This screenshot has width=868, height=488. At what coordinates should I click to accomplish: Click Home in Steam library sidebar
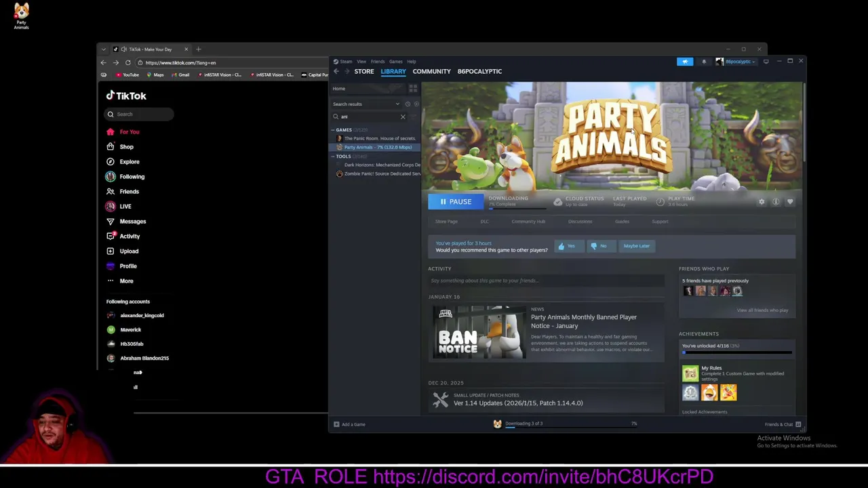click(x=339, y=89)
